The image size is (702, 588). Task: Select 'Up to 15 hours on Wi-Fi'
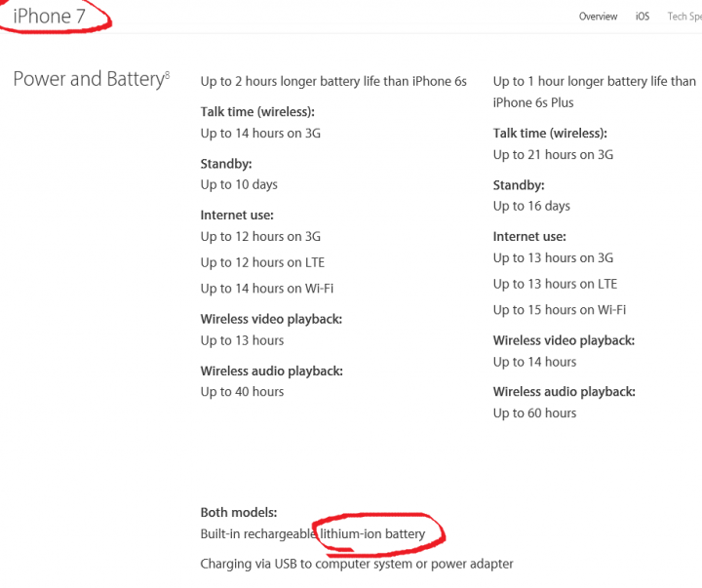coord(560,310)
